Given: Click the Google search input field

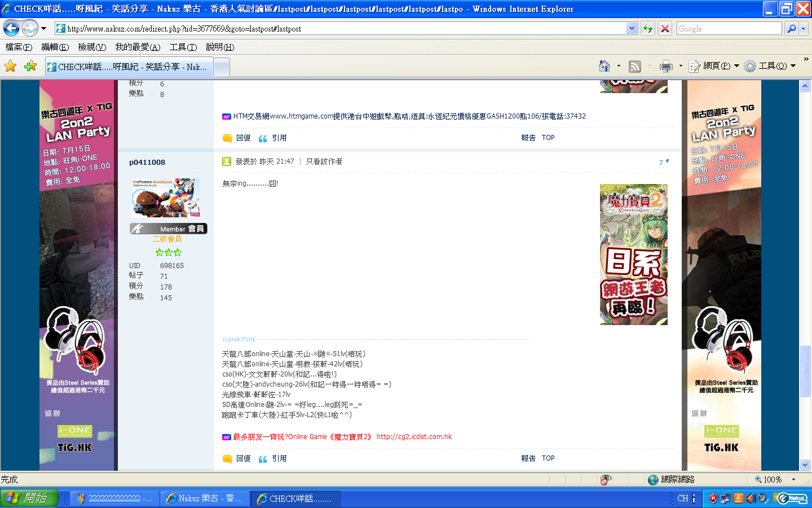Looking at the screenshot, I should pyautogui.click(x=729, y=28).
